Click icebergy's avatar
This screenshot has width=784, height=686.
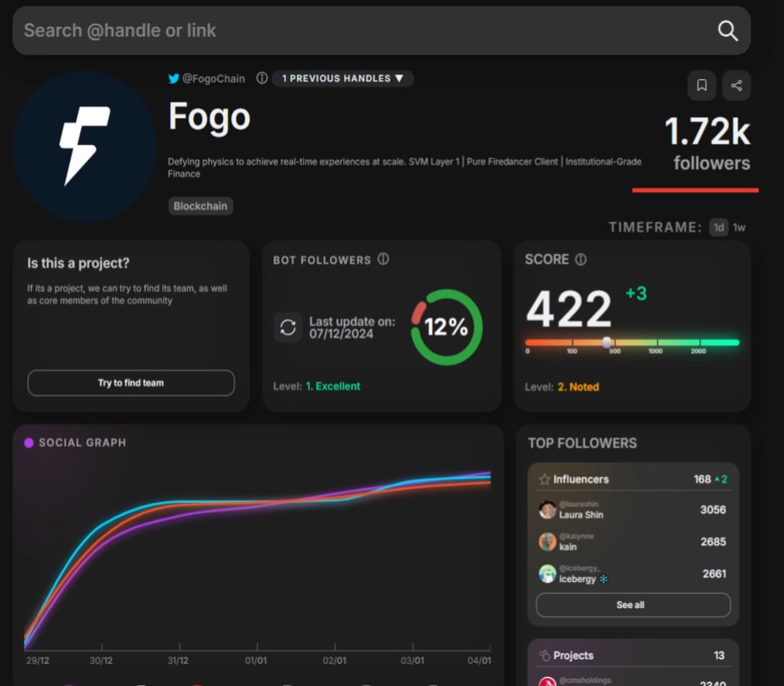tap(547, 574)
